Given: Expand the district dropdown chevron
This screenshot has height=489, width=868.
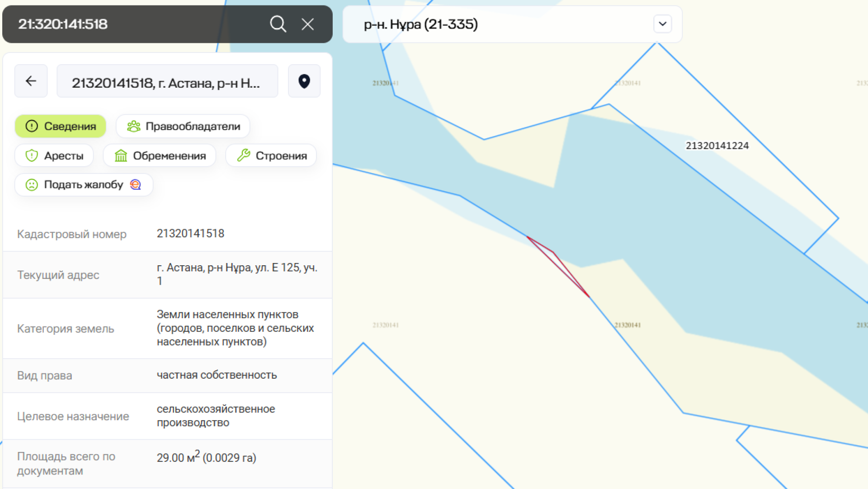Looking at the screenshot, I should tap(662, 24).
